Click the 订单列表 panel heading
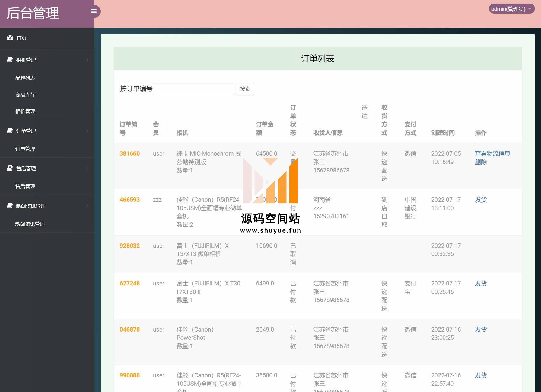This screenshot has width=541, height=392. [318, 59]
